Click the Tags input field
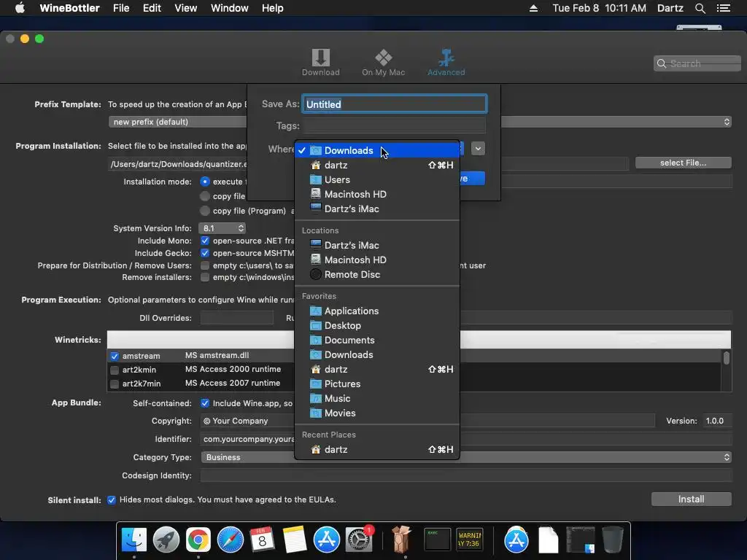 pos(395,125)
